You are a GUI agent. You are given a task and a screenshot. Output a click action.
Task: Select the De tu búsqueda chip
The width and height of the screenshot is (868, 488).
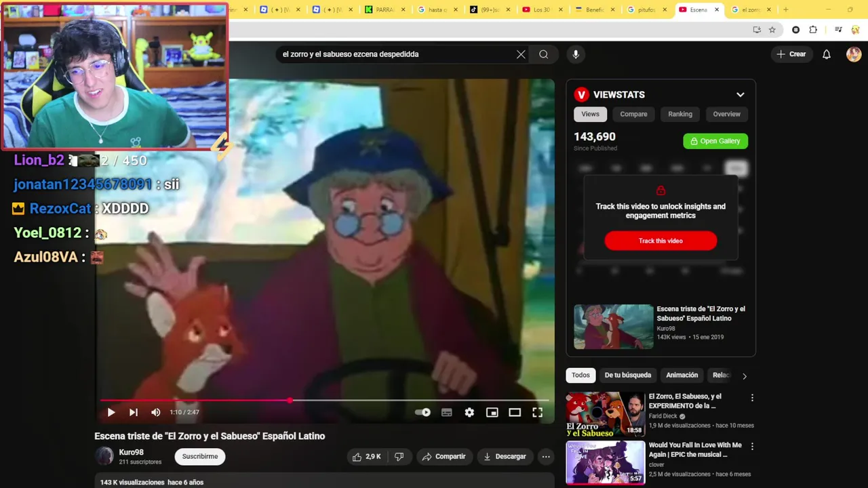coord(628,375)
